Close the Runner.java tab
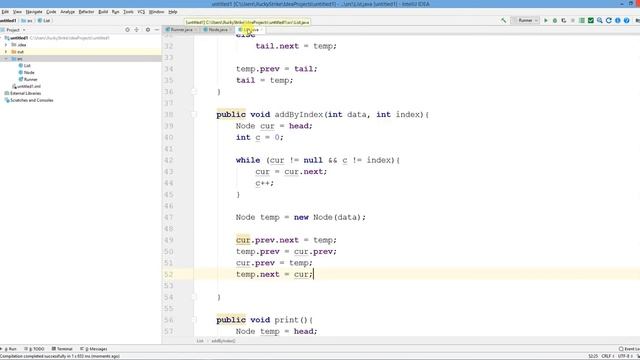640x360 pixels. click(196, 30)
